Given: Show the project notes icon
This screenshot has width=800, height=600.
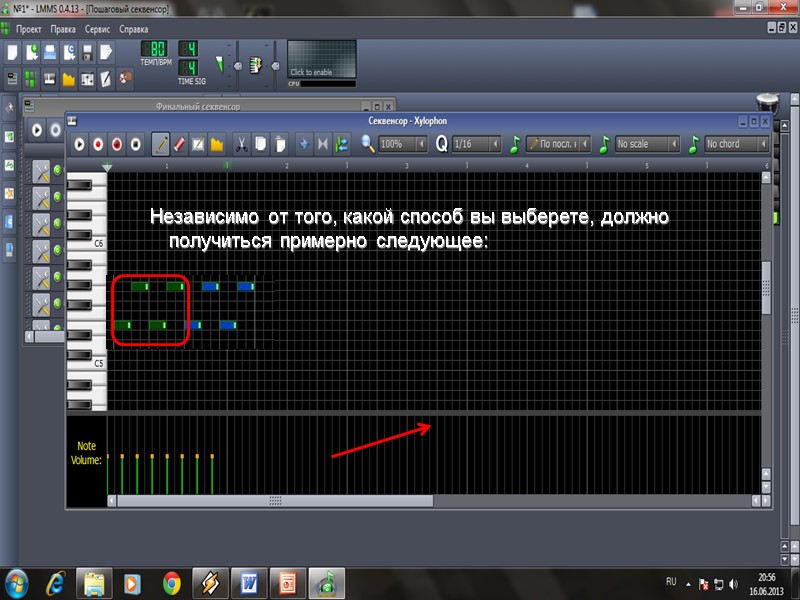Looking at the screenshot, I should coord(106,79).
